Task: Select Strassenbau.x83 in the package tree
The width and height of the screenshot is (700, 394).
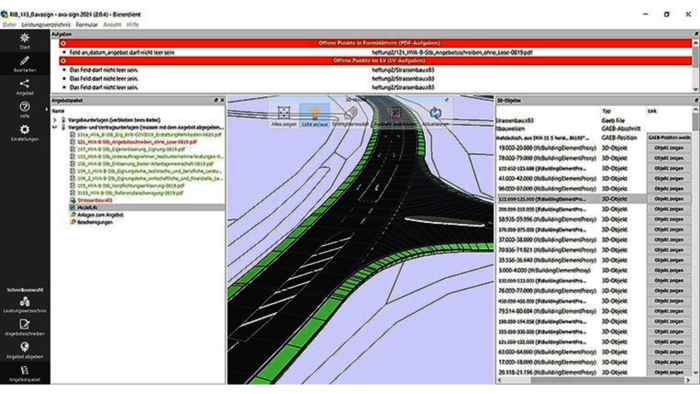Action: [x=95, y=200]
